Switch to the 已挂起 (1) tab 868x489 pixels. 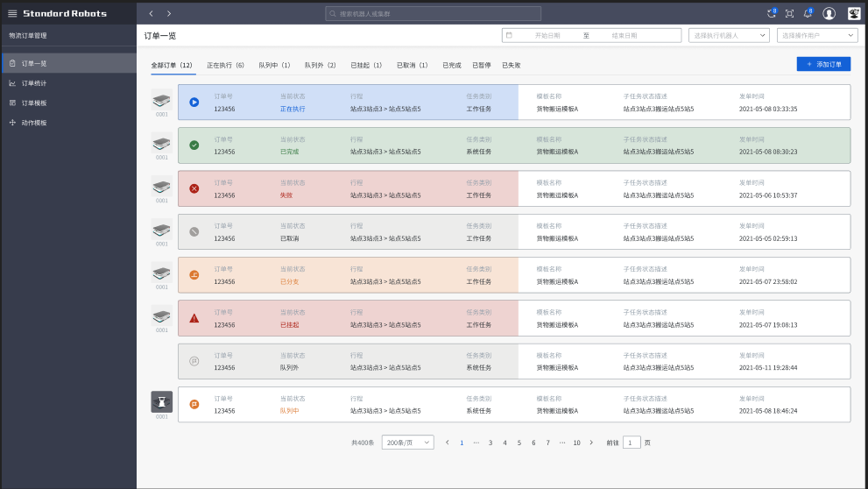(366, 66)
